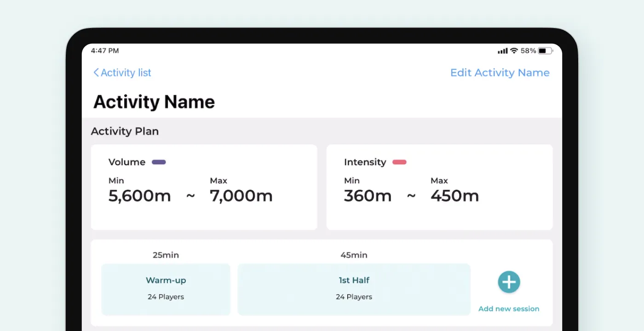Screen dimensions: 644x331
Task: Tap the 4:47 PM clock
Action: tap(105, 51)
